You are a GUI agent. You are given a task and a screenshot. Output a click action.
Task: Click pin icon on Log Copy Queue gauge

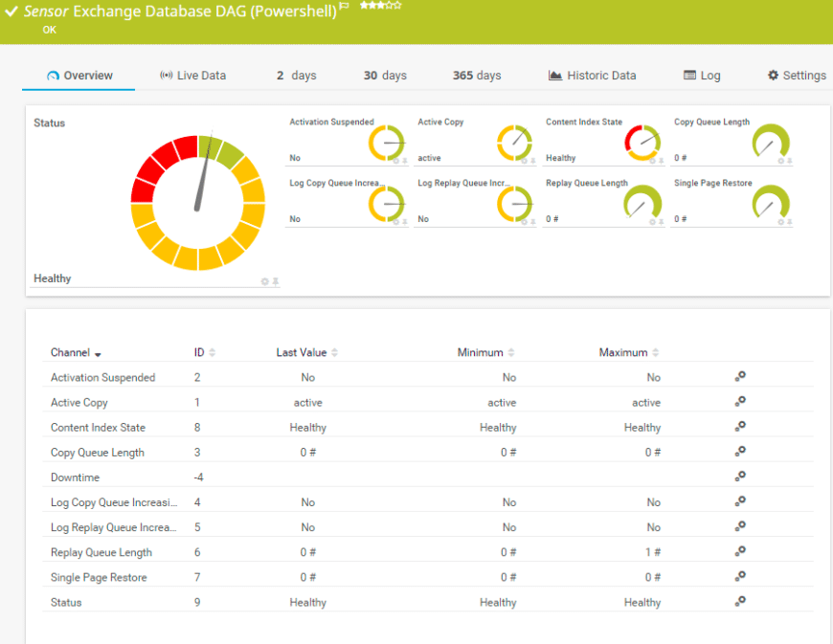tap(404, 222)
